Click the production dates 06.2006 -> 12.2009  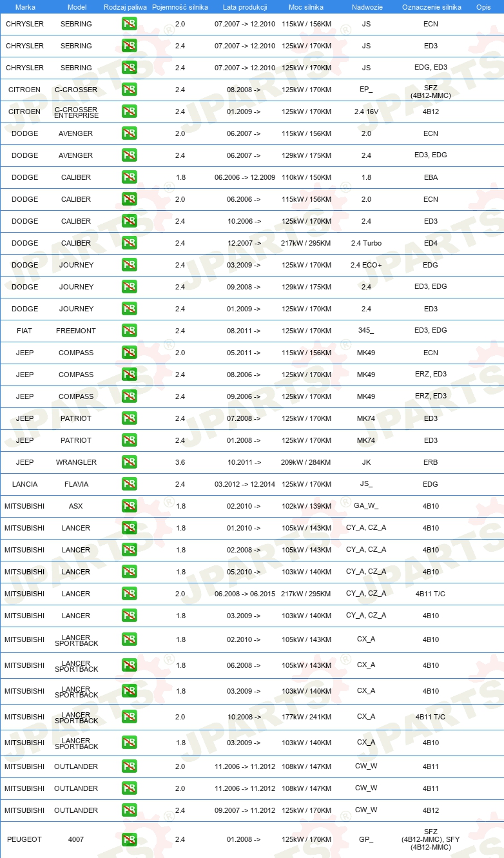(245, 177)
